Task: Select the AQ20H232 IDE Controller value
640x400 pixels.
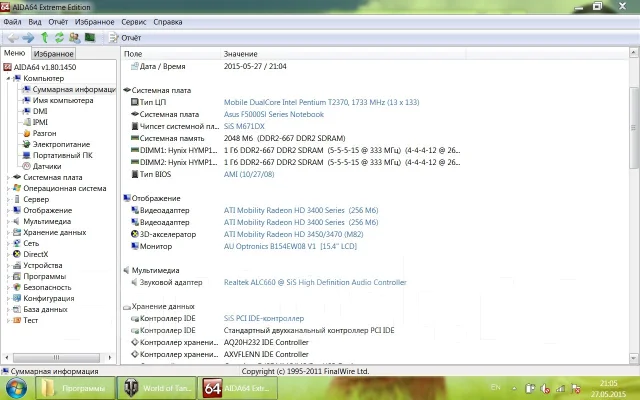Action: [x=266, y=342]
